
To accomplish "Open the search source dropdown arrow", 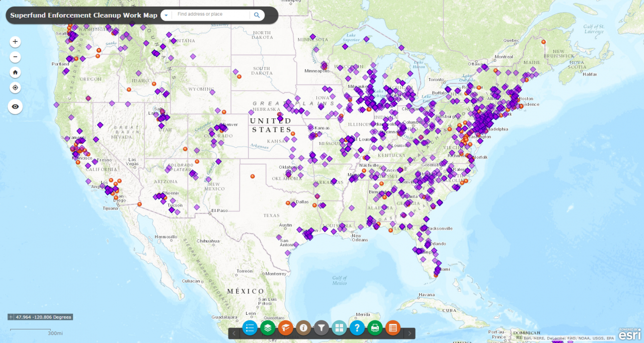I will pos(166,15).
